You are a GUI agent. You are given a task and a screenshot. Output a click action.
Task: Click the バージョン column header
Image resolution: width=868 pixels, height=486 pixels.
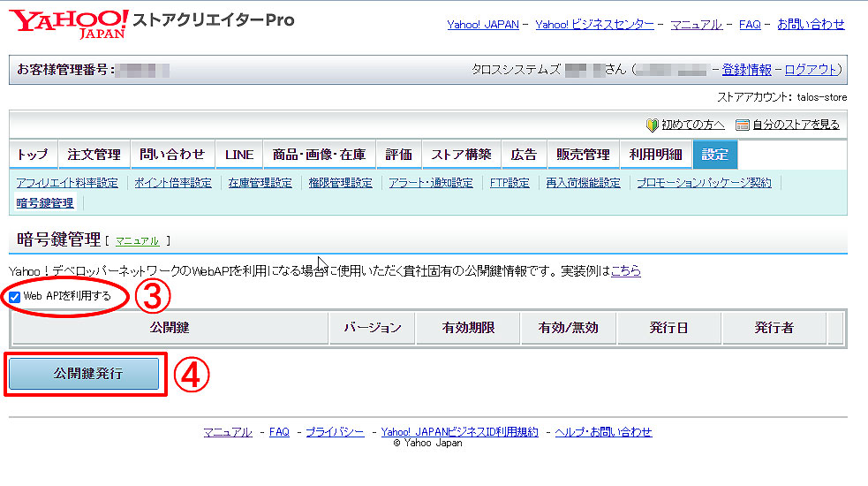tap(373, 328)
